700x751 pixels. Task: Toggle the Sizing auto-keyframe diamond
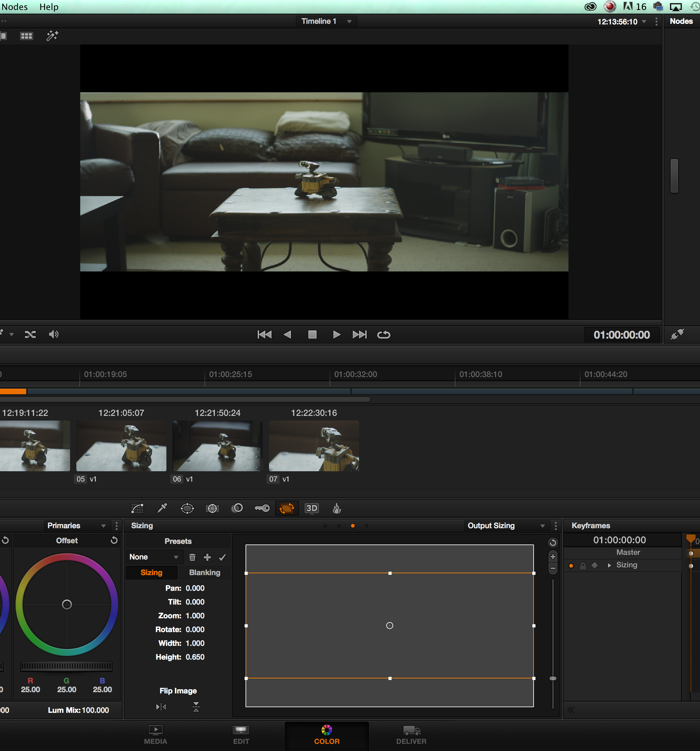click(x=595, y=565)
